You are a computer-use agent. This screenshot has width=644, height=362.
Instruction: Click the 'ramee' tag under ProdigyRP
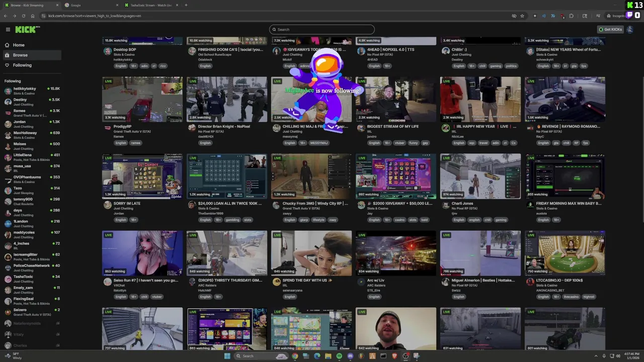click(136, 143)
